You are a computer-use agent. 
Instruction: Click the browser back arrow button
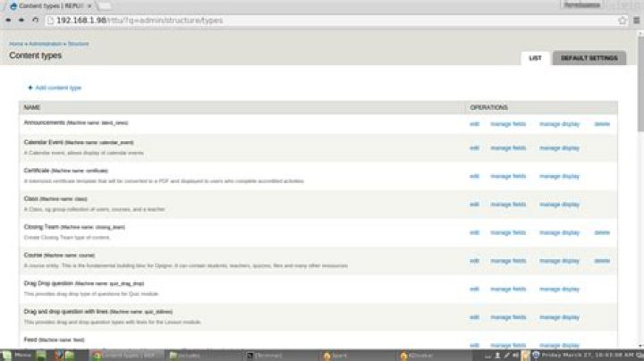click(x=8, y=20)
